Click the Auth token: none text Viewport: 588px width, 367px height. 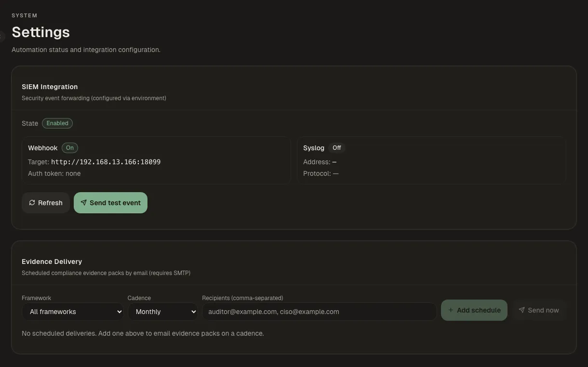[x=54, y=173]
